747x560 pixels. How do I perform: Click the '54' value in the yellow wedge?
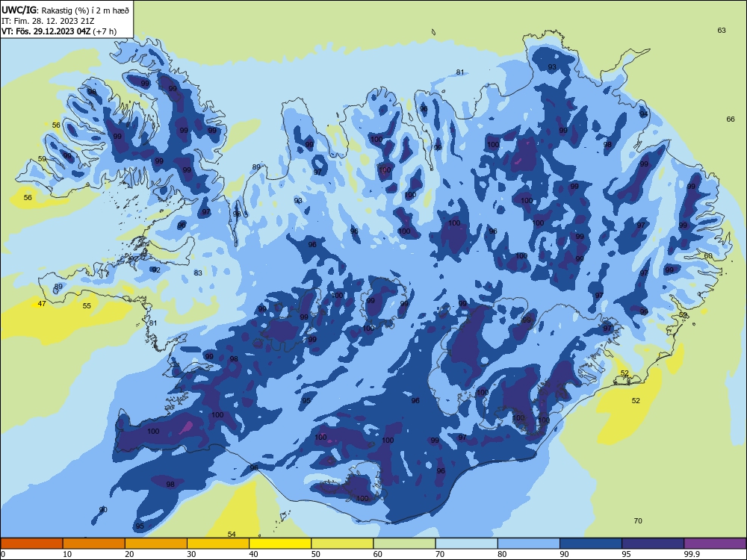point(232,535)
